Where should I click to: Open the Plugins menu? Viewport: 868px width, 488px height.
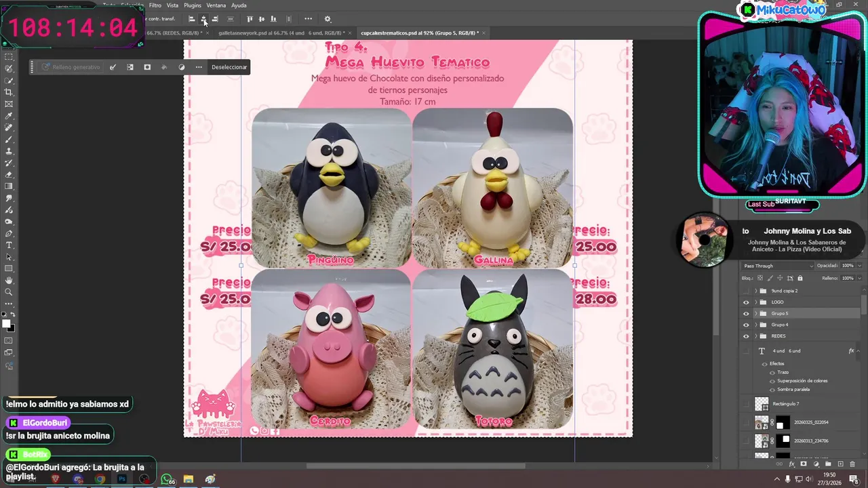(x=193, y=5)
